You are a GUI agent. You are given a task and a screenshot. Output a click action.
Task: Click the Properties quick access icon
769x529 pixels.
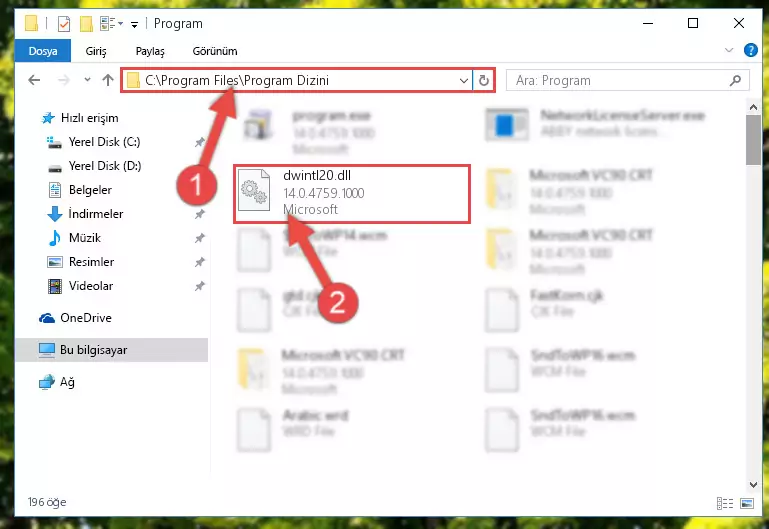[64, 24]
